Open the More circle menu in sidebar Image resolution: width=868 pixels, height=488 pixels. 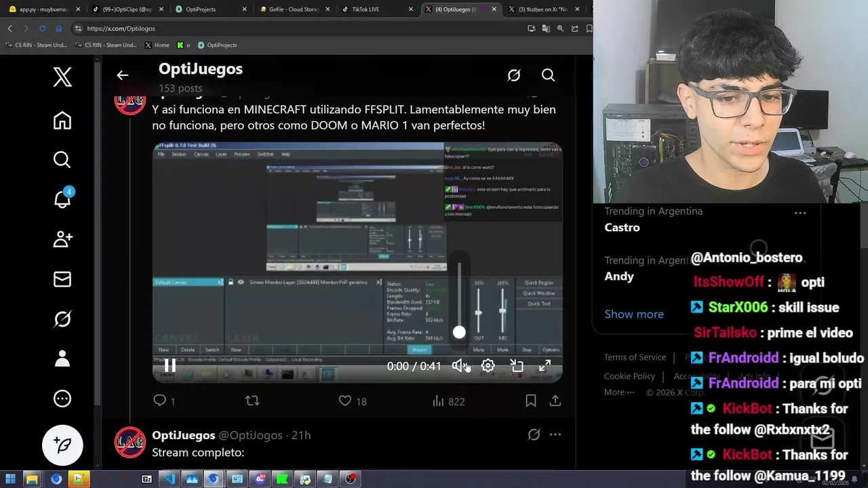(x=62, y=399)
